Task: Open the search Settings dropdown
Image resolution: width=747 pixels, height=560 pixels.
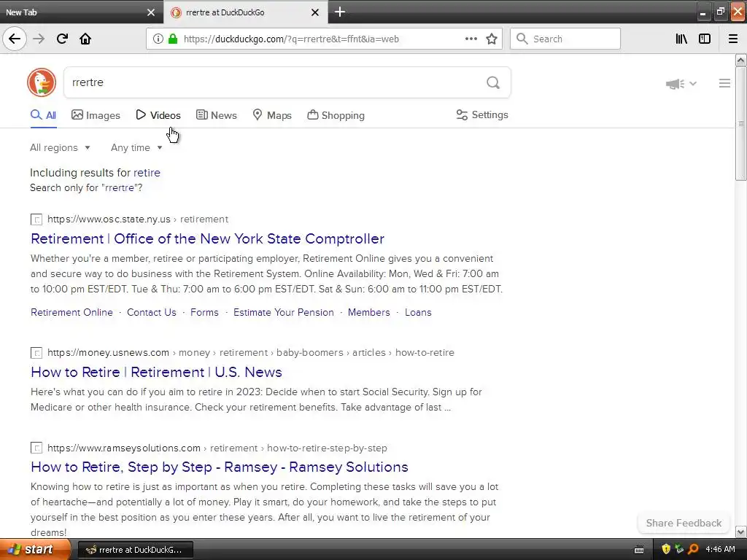Action: [482, 114]
